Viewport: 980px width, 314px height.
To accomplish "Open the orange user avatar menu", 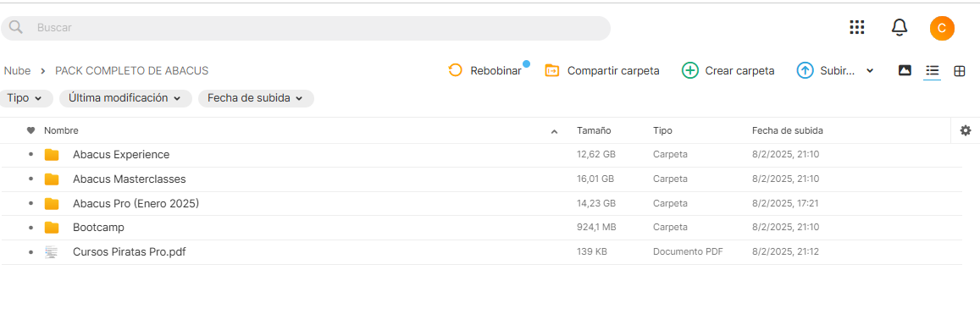I will point(942,28).
